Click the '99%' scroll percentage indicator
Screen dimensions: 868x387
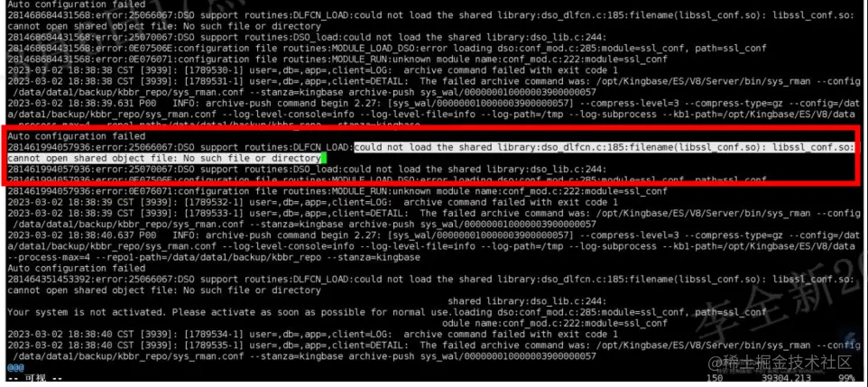tap(846, 379)
